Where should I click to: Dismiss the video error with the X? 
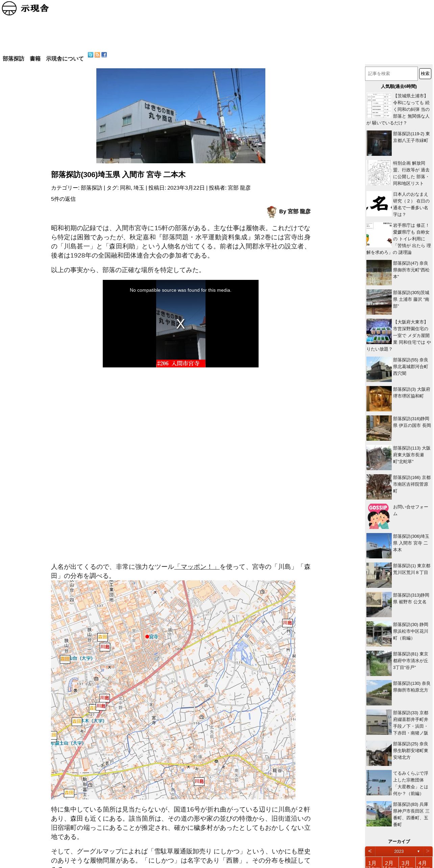click(x=180, y=324)
